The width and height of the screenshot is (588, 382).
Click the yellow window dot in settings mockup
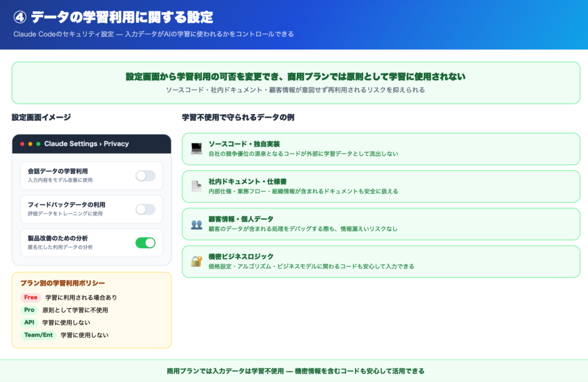point(30,144)
